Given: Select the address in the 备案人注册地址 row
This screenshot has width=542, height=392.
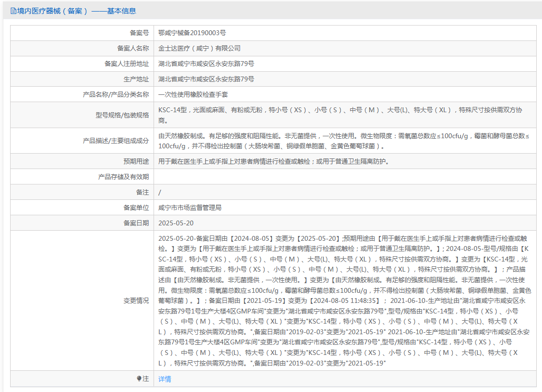Looking at the screenshot, I should (206, 64).
